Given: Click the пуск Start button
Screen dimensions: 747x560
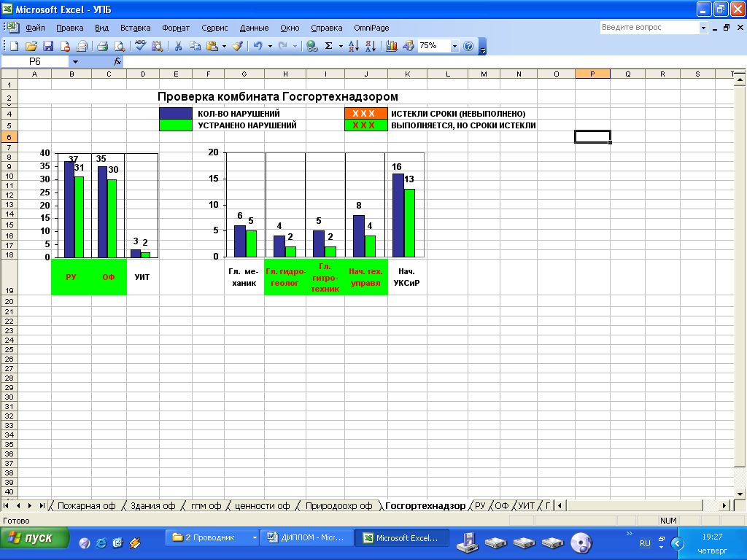Looking at the screenshot, I should (34, 538).
